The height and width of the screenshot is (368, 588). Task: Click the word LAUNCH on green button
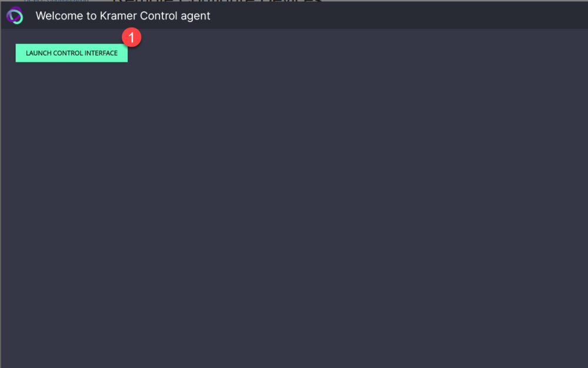pyautogui.click(x=39, y=53)
